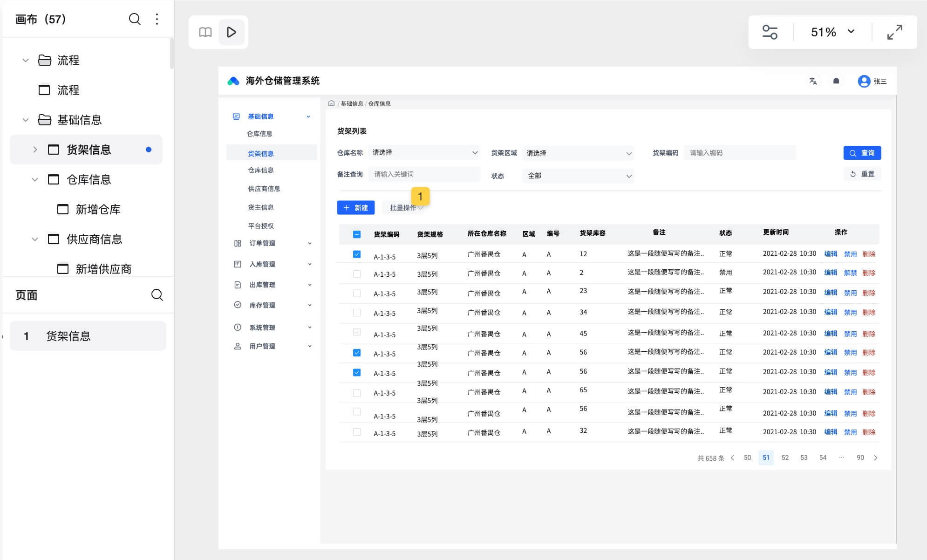This screenshot has height=560, width=927.
Task: Uncheck the first table row checkbox
Action: [x=357, y=254]
